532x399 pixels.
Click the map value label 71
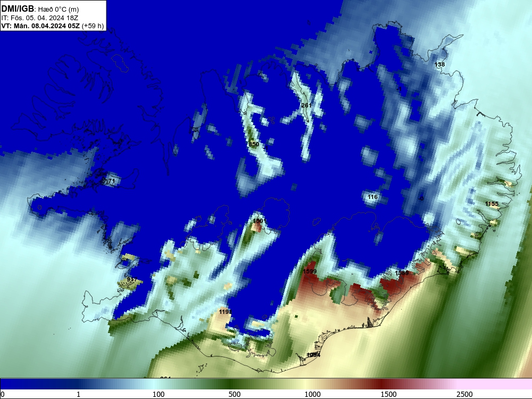coord(112,181)
